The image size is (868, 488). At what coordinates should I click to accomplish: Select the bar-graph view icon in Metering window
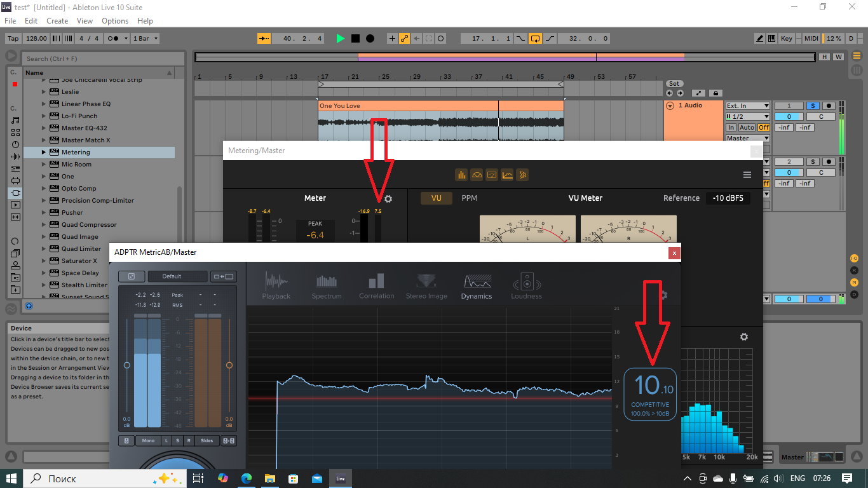461,175
